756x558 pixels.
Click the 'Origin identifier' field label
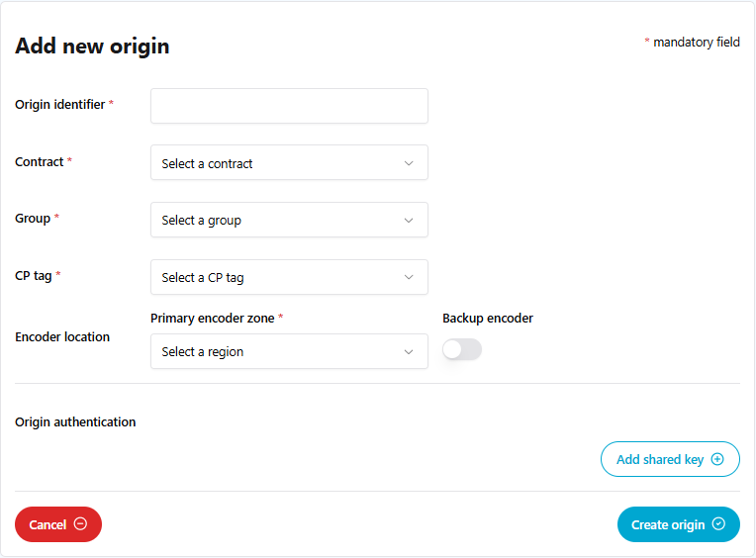(59, 105)
